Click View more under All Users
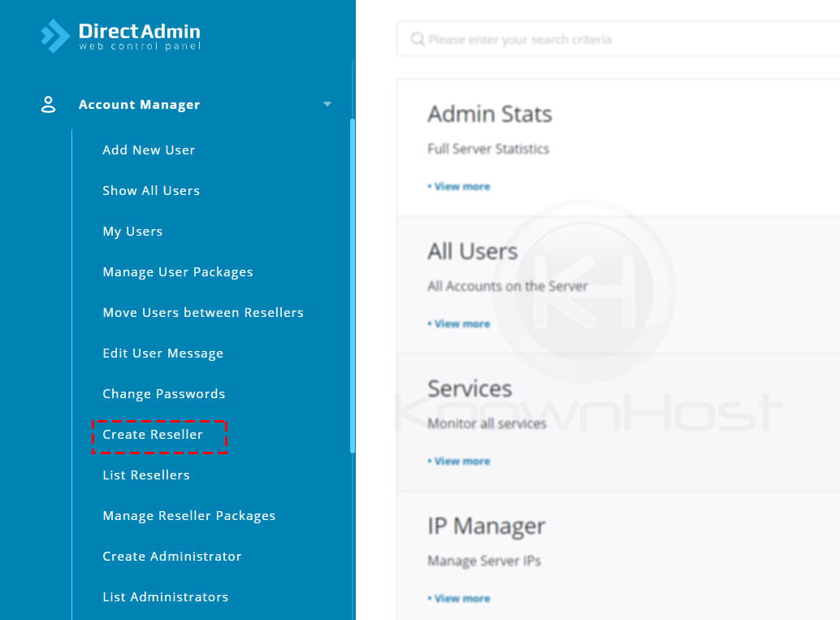The image size is (840, 620). click(x=461, y=323)
